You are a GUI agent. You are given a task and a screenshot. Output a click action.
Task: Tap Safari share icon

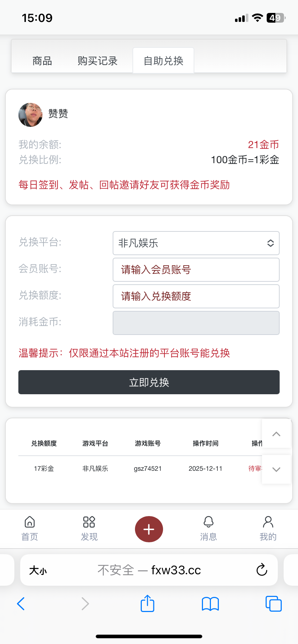click(x=148, y=603)
